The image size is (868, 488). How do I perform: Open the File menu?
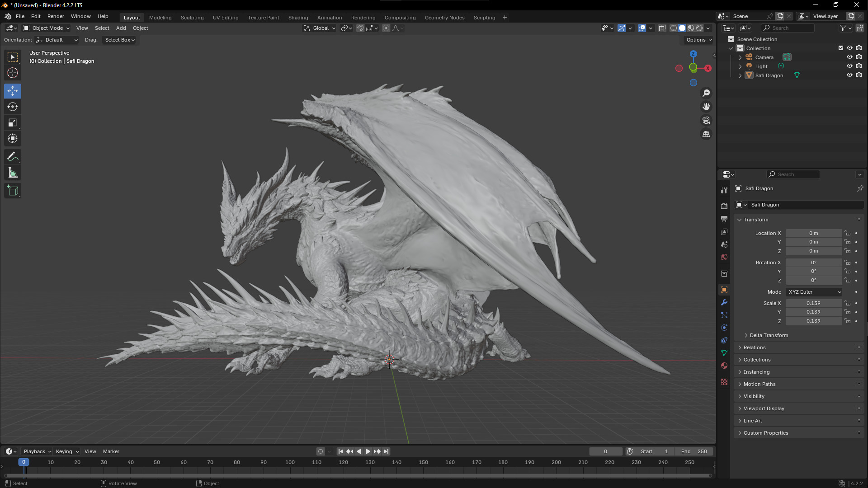coord(20,16)
